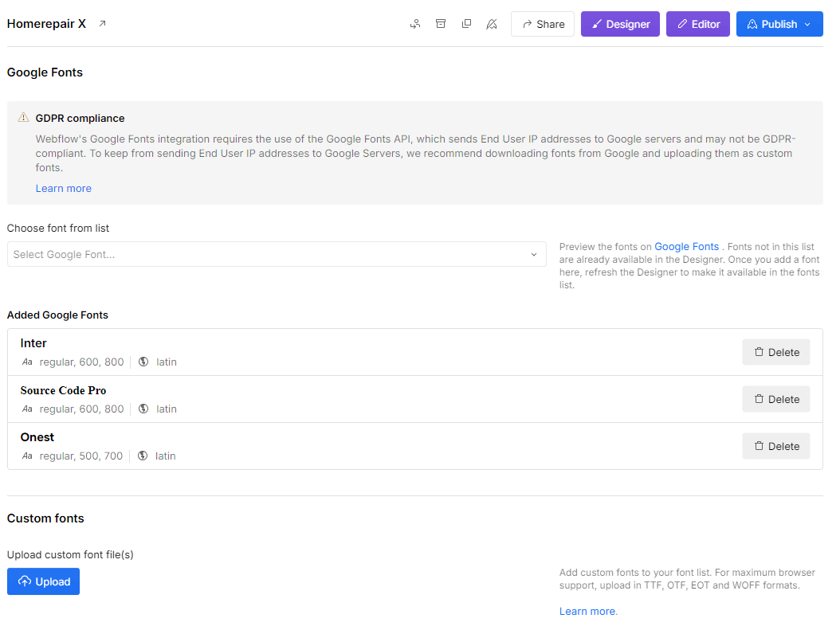Click the globe icon in Source Code Pro row

143,409
